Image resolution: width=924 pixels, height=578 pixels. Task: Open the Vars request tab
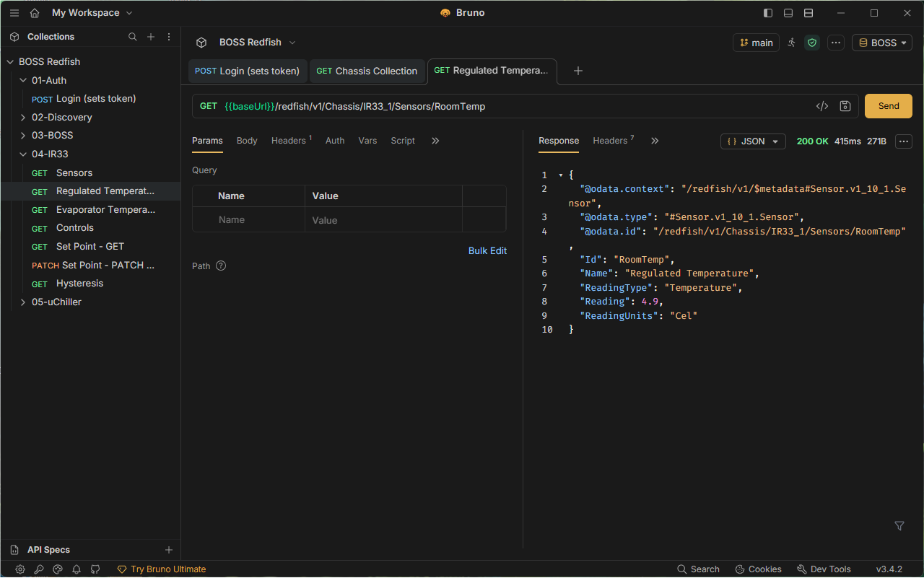pyautogui.click(x=367, y=141)
